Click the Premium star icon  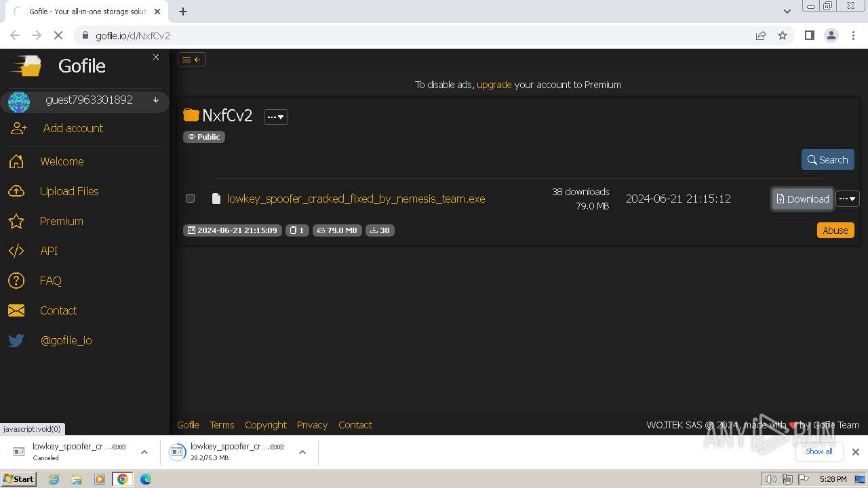tap(16, 221)
